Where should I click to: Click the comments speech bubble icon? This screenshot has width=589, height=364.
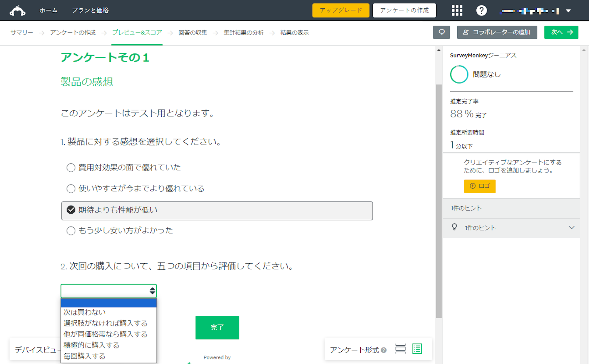click(x=441, y=32)
